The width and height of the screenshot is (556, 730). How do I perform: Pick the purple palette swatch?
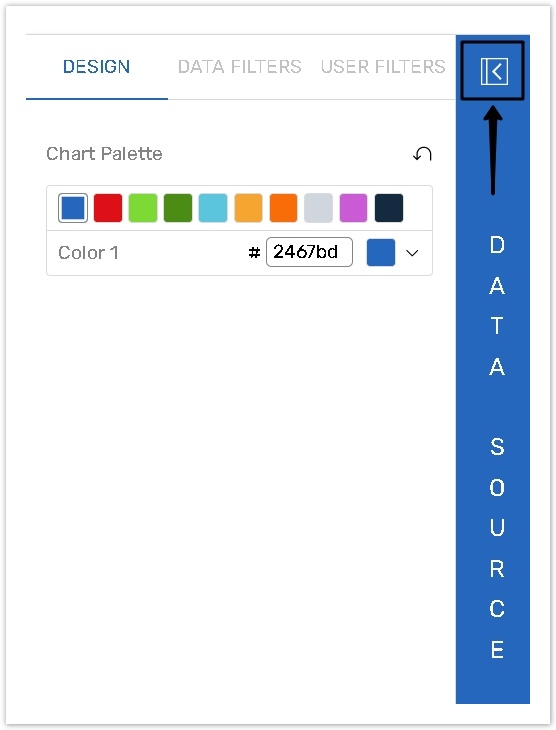pyautogui.click(x=353, y=208)
